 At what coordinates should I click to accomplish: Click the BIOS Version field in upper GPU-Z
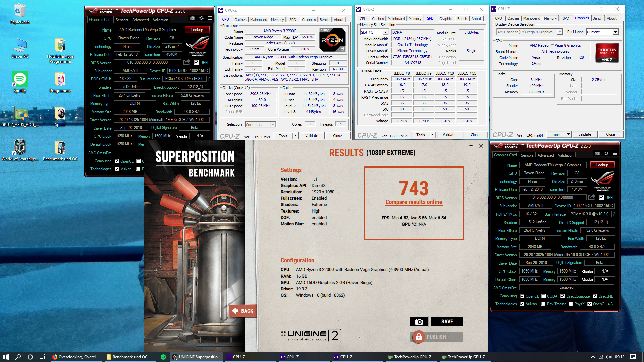(148, 62)
